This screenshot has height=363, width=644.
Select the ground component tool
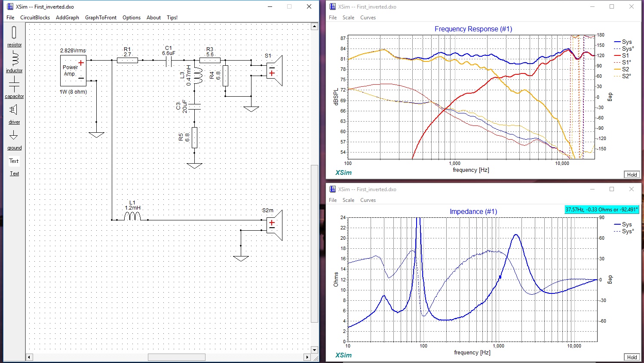[14, 140]
